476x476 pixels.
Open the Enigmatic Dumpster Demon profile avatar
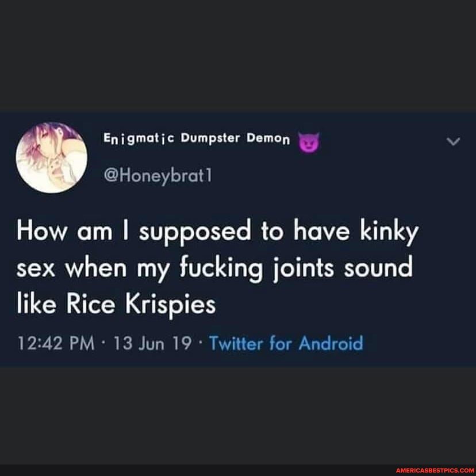coord(52,157)
